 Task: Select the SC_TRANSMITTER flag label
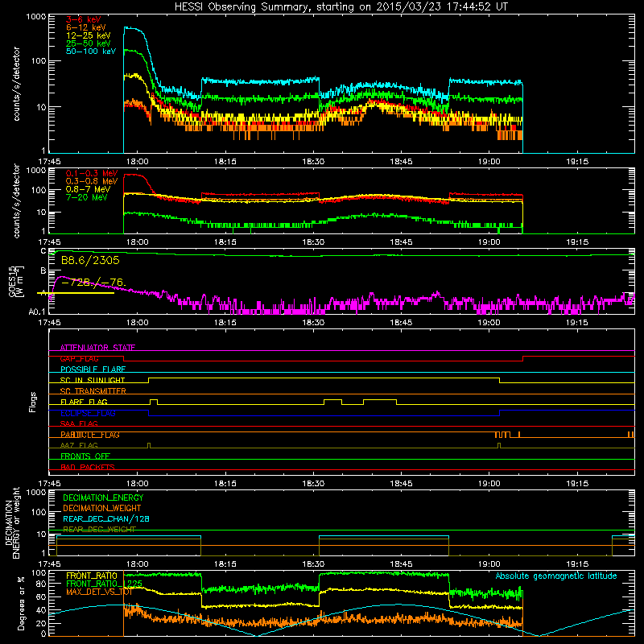[93, 390]
